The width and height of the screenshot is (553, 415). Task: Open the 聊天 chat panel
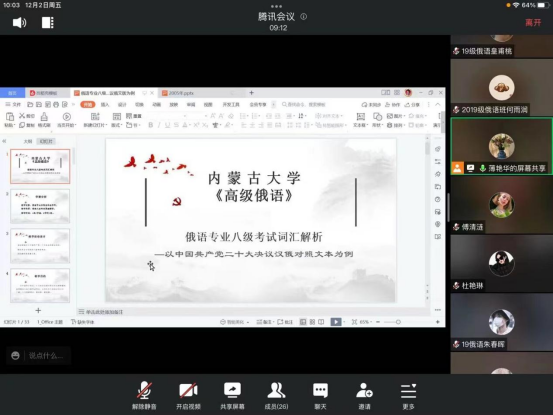tap(320, 395)
